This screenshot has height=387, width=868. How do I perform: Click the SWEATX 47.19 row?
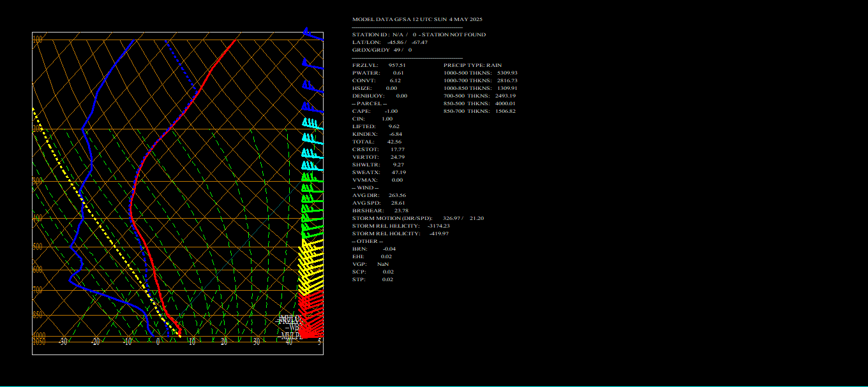(x=379, y=172)
